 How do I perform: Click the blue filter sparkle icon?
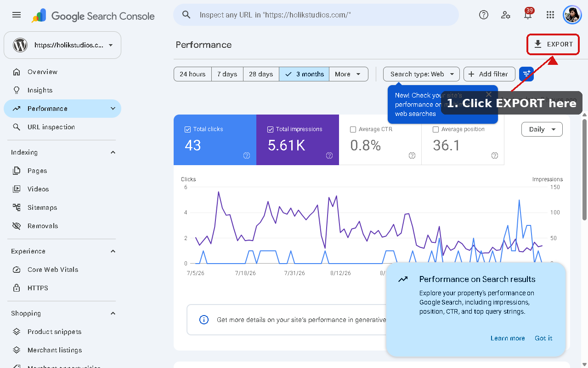526,74
